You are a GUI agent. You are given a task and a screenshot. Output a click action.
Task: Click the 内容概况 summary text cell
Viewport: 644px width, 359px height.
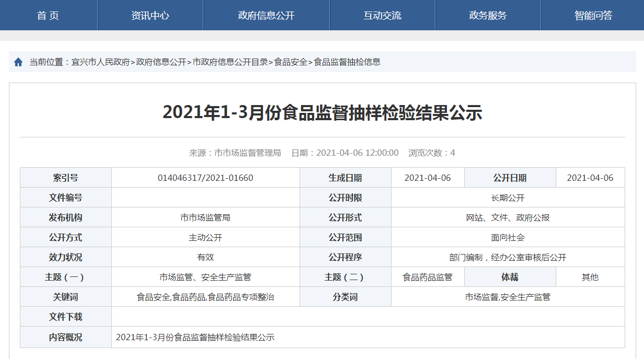click(x=195, y=338)
